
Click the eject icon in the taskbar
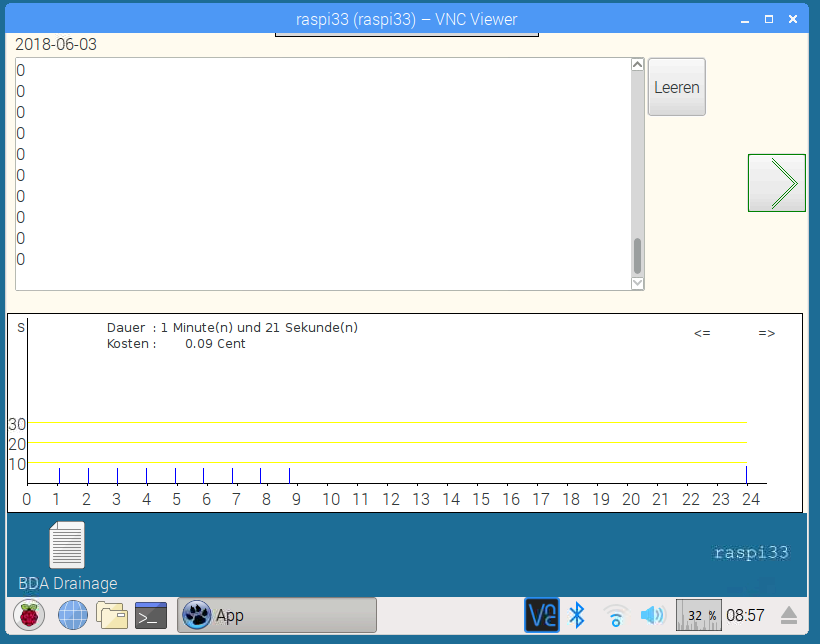coord(789,616)
